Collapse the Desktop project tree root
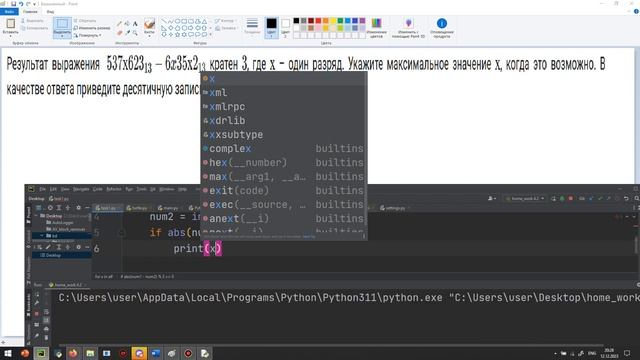Viewport: 640px width, 360px height. pos(37,216)
